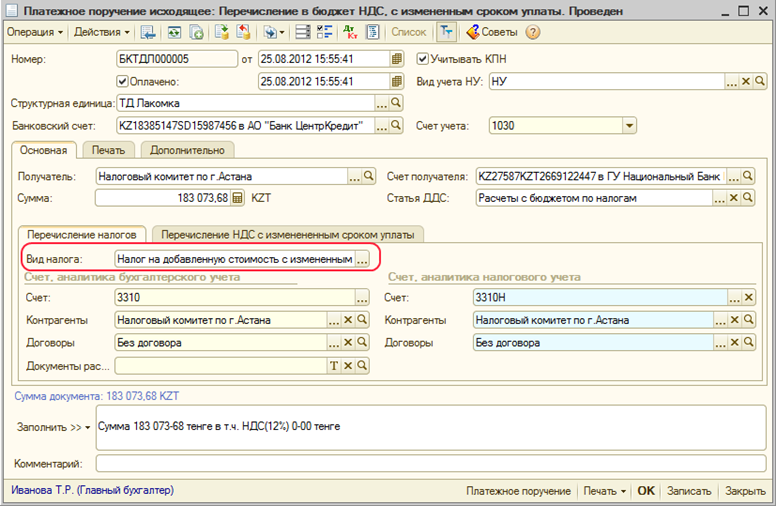
Task: Click the T icon in Документы расчетов field
Action: (334, 366)
